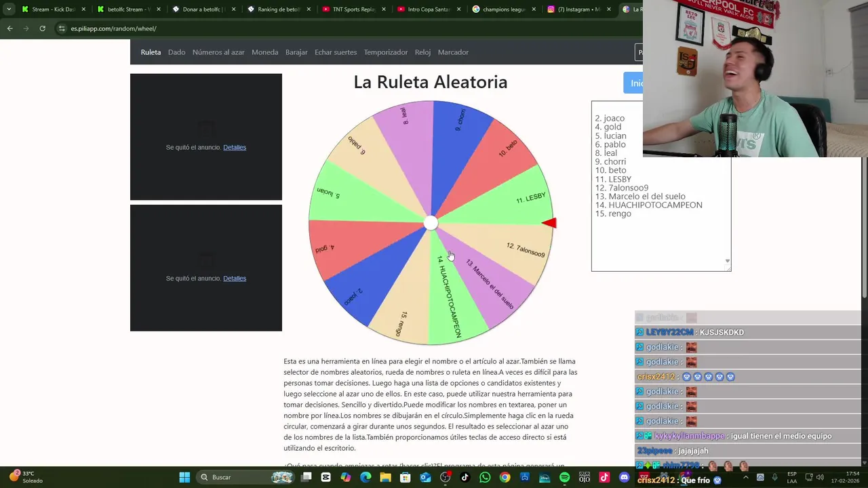Click Detalles link in upper ad box
The height and width of the screenshot is (488, 868).
coord(235,147)
